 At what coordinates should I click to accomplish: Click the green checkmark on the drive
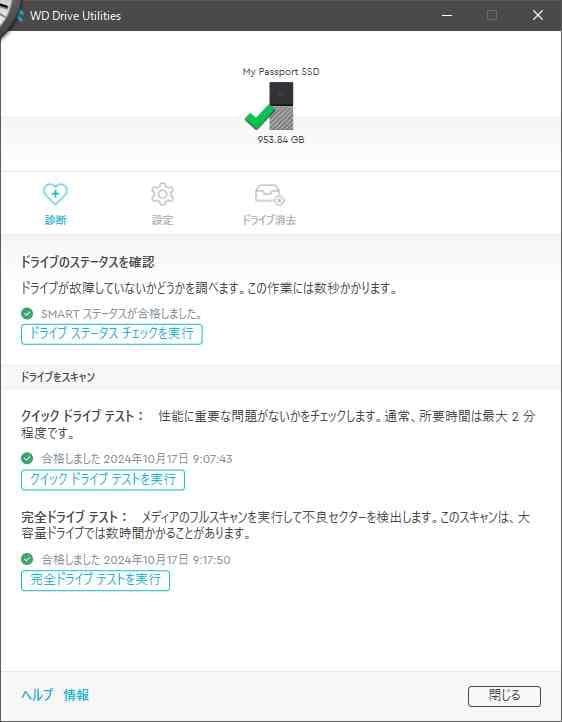pyautogui.click(x=260, y=117)
